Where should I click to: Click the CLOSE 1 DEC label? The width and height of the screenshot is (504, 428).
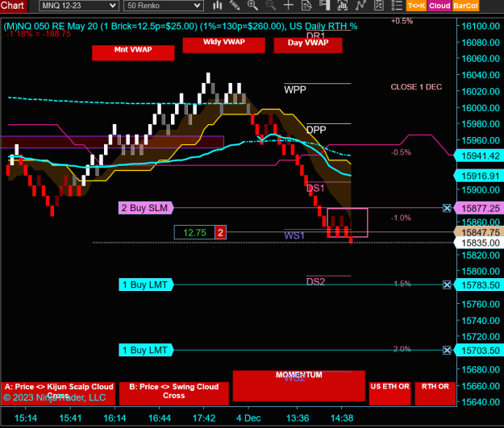click(x=416, y=87)
